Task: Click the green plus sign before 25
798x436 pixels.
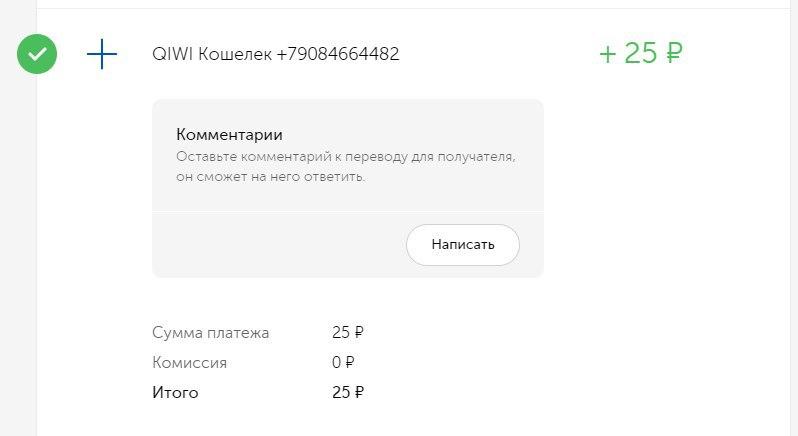Action: point(607,54)
